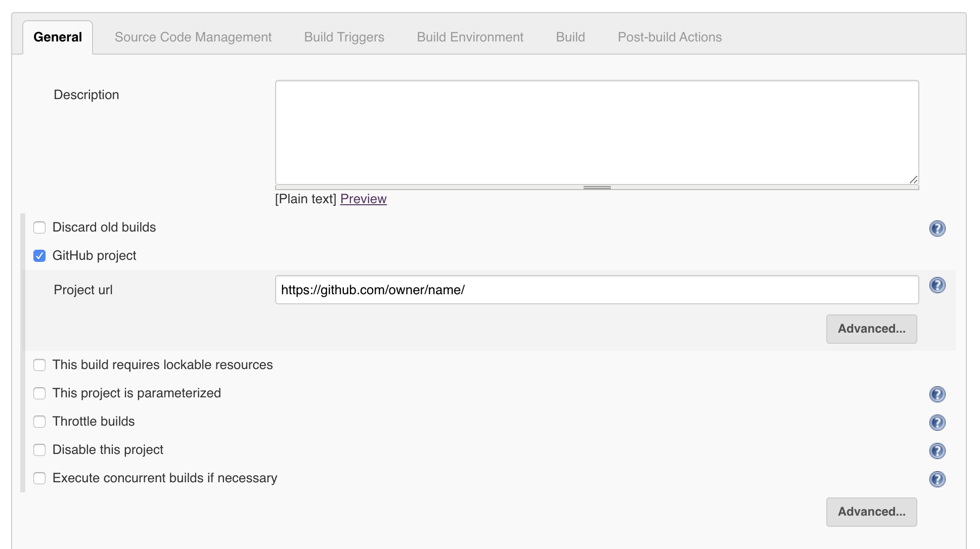Click help icon for Discard old builds
Image resolution: width=980 pixels, height=549 pixels.
938,228
